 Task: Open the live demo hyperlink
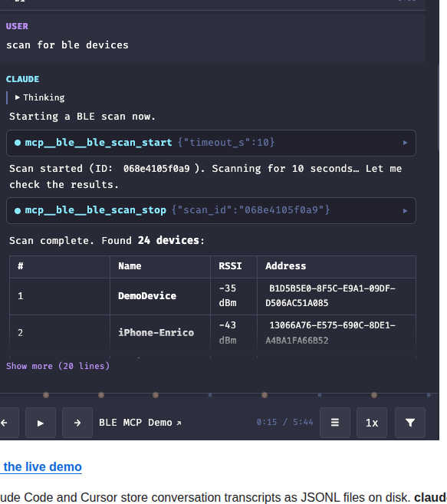point(41,466)
